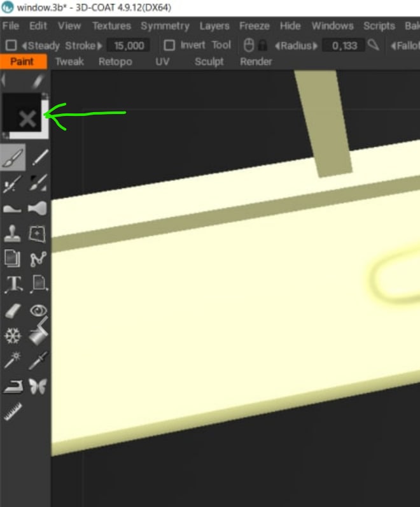Select the Color picker eyedropper tool
Viewport: 420px width, 507px height.
tap(38, 361)
